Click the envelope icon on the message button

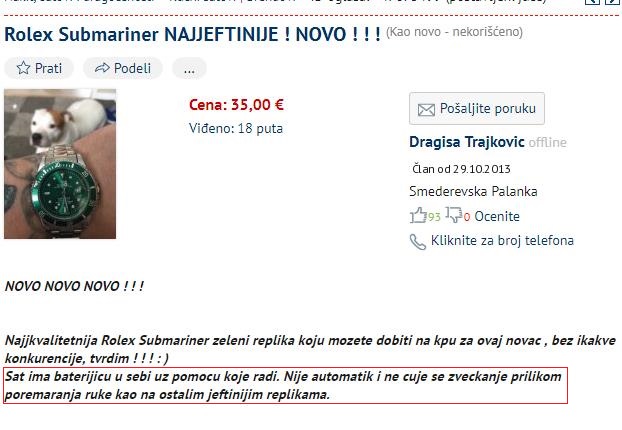pyautogui.click(x=426, y=109)
